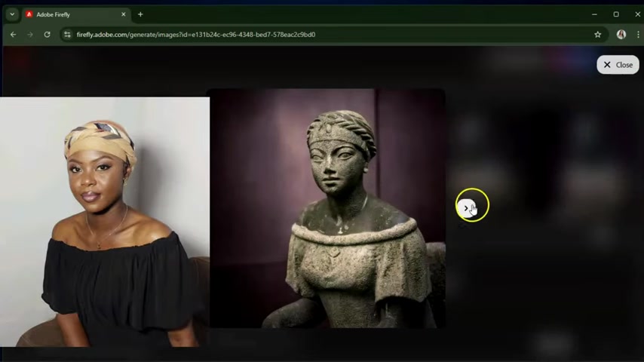Maximize the browser window
644x362 pixels.
(616, 14)
